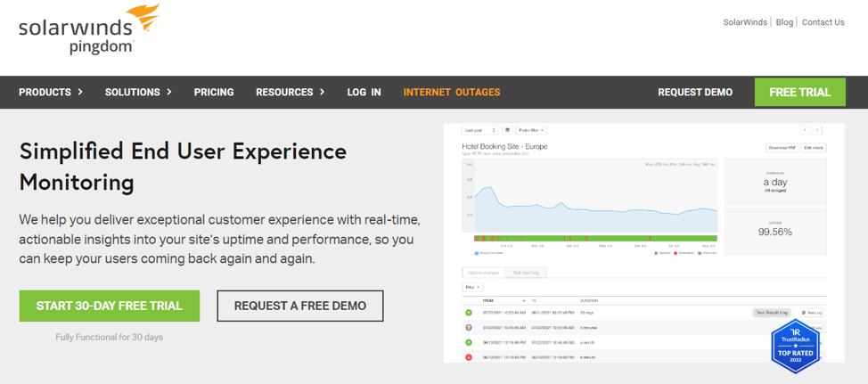Expand the Products menu
This screenshot has width=868, height=384.
click(x=51, y=93)
